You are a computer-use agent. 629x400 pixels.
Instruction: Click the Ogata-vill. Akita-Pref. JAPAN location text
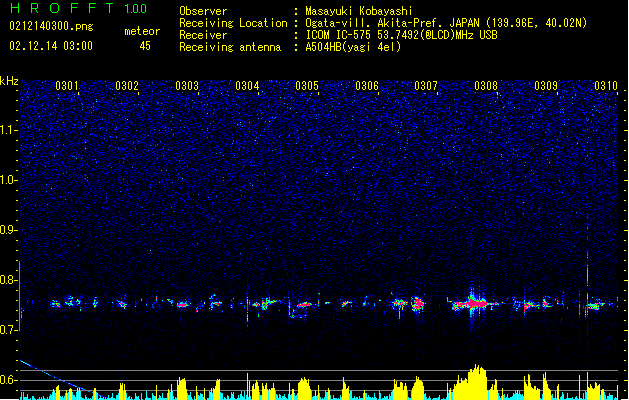[x=394, y=23]
